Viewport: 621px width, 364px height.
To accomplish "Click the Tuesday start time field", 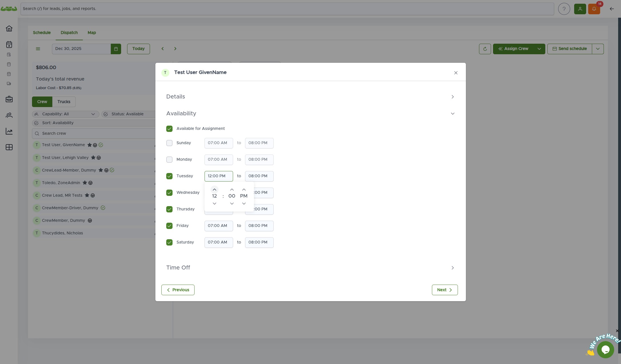I will [x=219, y=176].
